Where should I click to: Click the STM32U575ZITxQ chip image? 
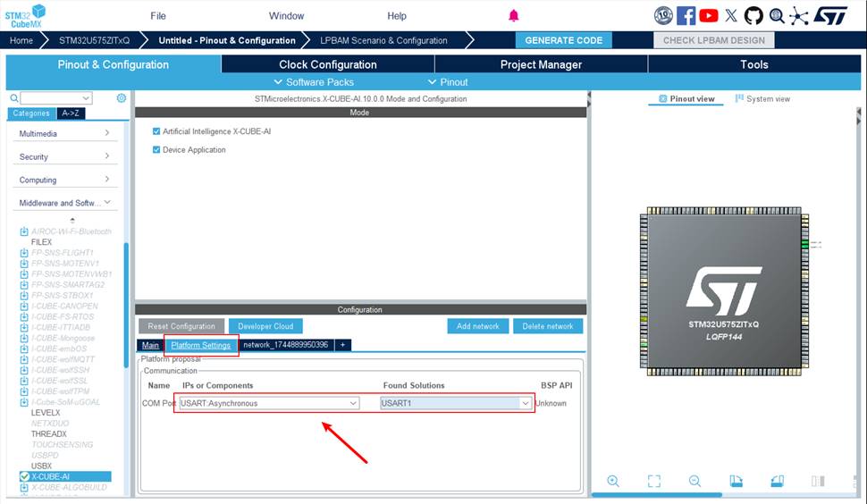point(724,291)
